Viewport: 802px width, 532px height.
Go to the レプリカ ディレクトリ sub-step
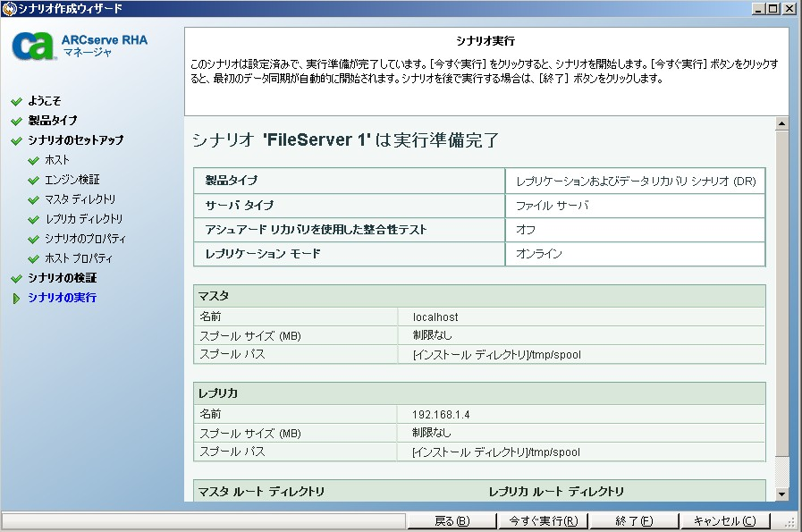pos(84,219)
